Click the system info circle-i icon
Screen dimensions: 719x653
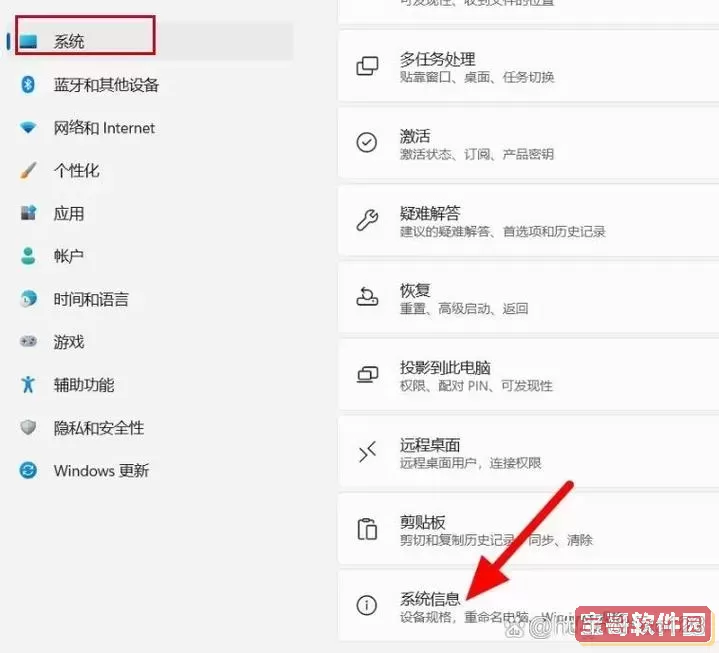pos(367,605)
